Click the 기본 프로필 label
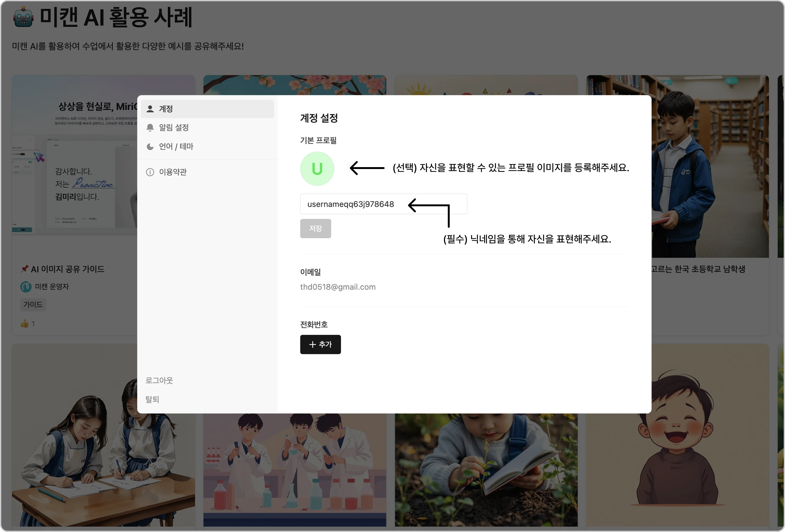The image size is (785, 532). click(x=318, y=141)
